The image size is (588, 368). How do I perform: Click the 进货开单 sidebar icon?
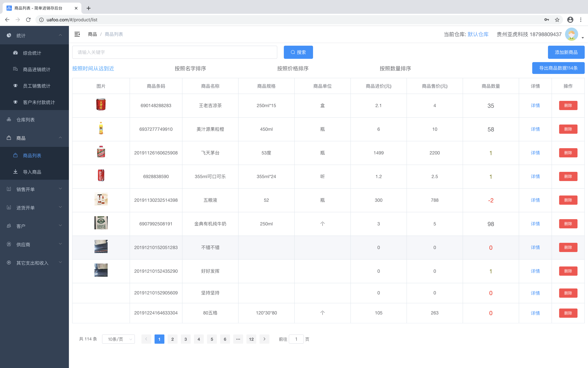9,207
